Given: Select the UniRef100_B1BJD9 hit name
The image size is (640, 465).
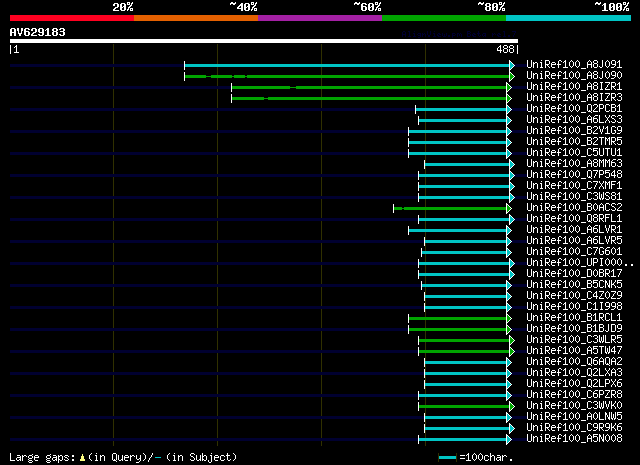Looking at the screenshot, I should click(574, 328).
